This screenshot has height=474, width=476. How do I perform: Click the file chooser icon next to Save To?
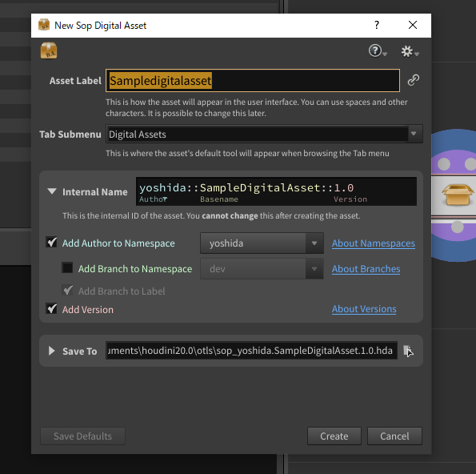pyautogui.click(x=408, y=351)
